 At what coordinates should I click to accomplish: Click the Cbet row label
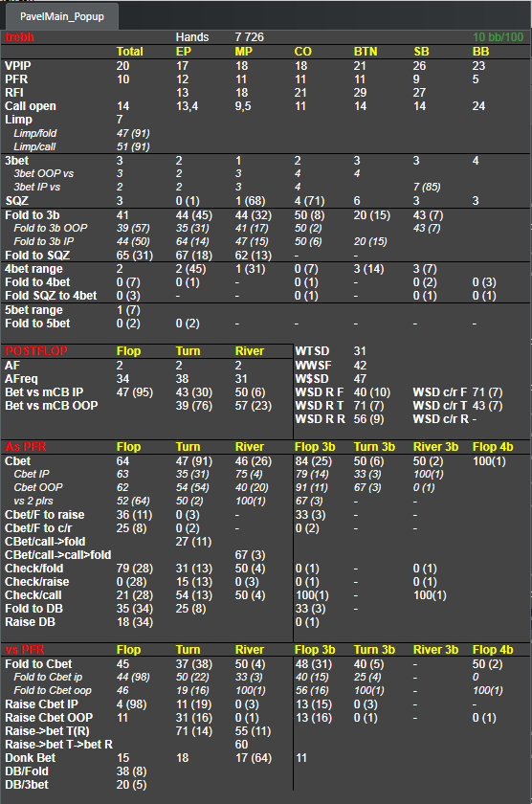click(17, 461)
